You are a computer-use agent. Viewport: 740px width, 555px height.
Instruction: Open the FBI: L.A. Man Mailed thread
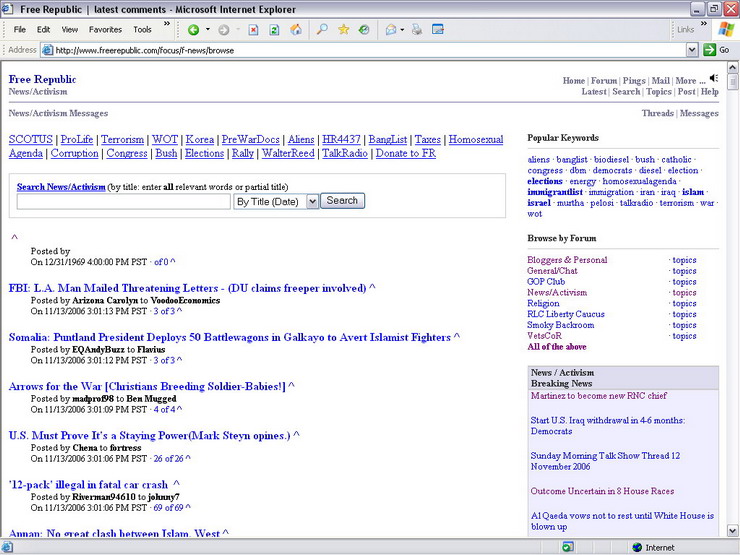tap(187, 288)
